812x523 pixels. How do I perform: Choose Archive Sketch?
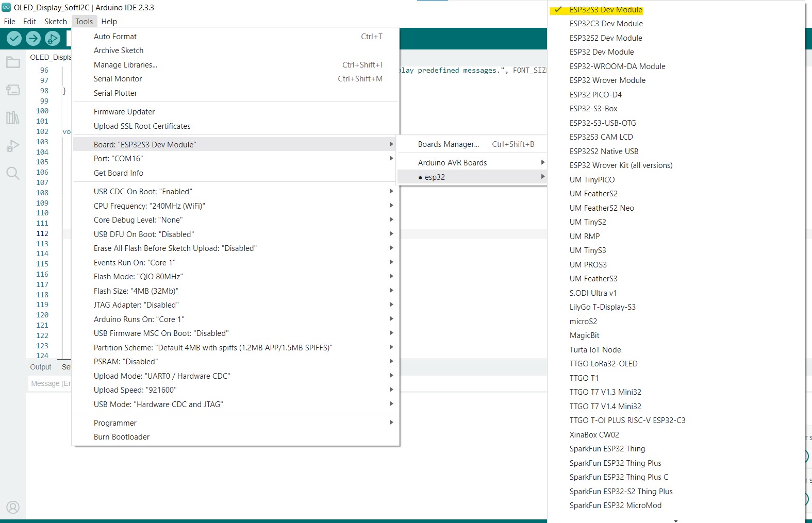(235, 50)
